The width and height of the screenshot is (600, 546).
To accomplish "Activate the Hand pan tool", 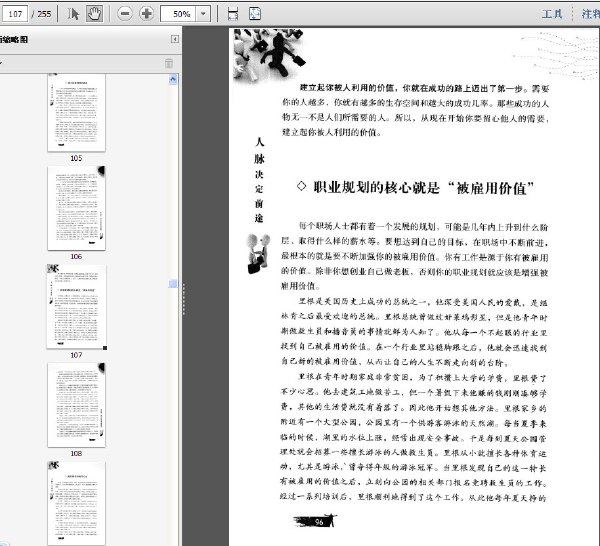I will click(94, 14).
